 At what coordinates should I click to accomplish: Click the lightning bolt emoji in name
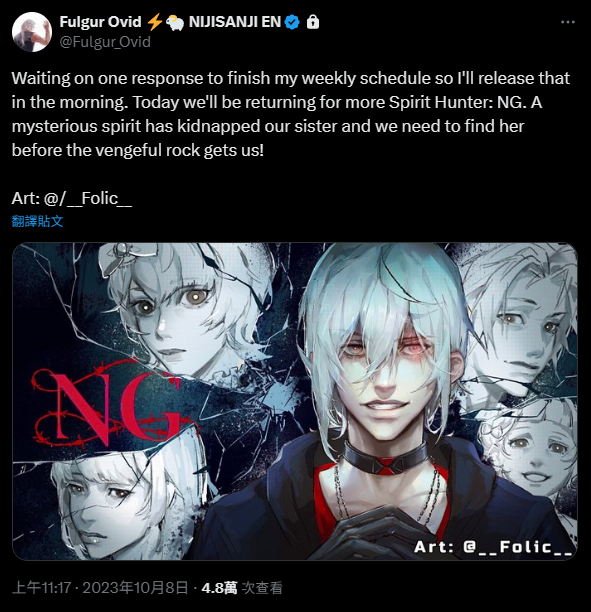[x=155, y=22]
